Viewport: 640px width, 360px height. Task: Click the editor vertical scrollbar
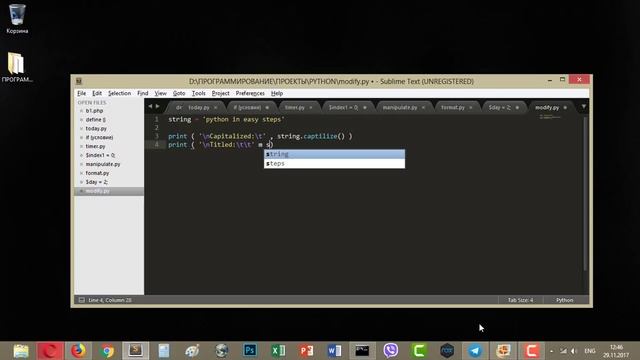[585, 193]
